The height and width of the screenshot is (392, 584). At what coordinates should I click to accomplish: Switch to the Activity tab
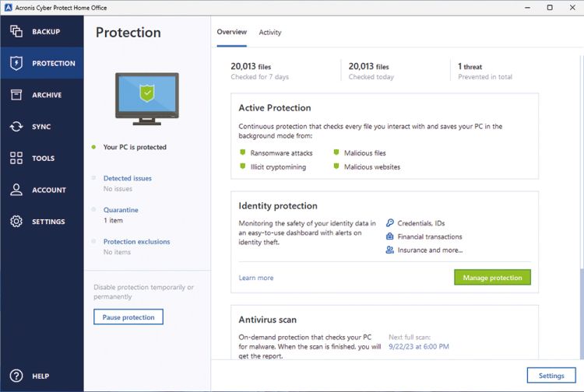click(x=270, y=33)
